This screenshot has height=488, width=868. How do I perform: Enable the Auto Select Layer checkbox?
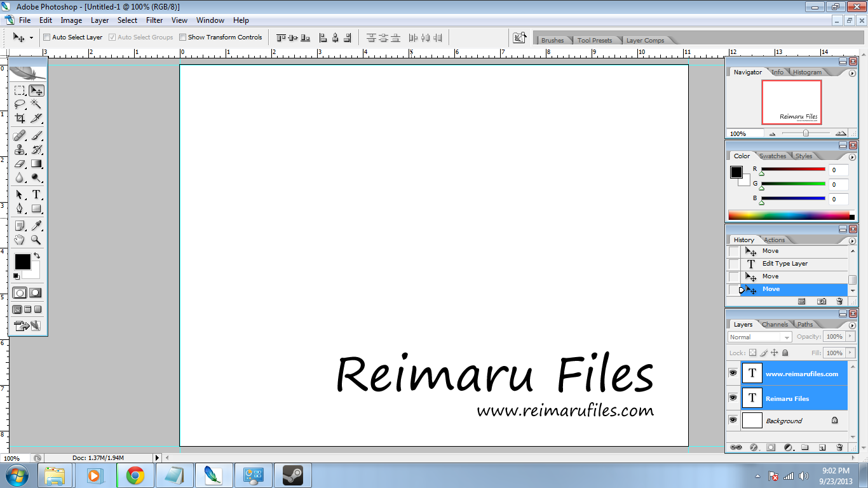(x=46, y=37)
